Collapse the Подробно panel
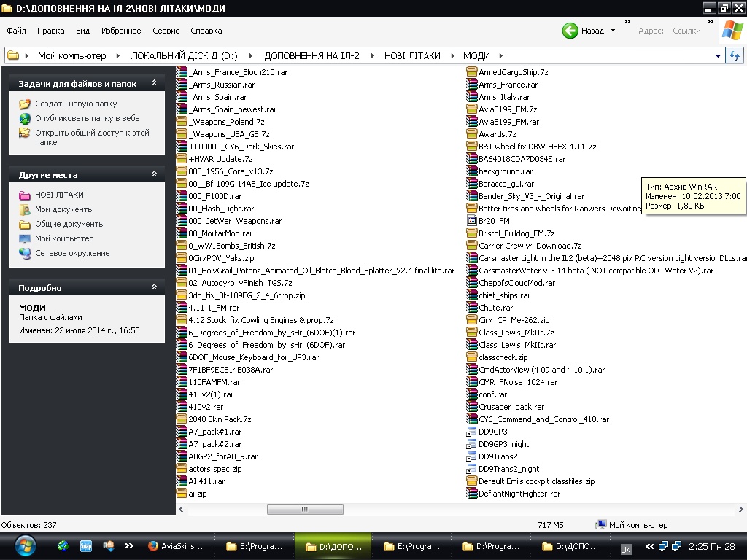This screenshot has width=747, height=560. click(x=155, y=287)
